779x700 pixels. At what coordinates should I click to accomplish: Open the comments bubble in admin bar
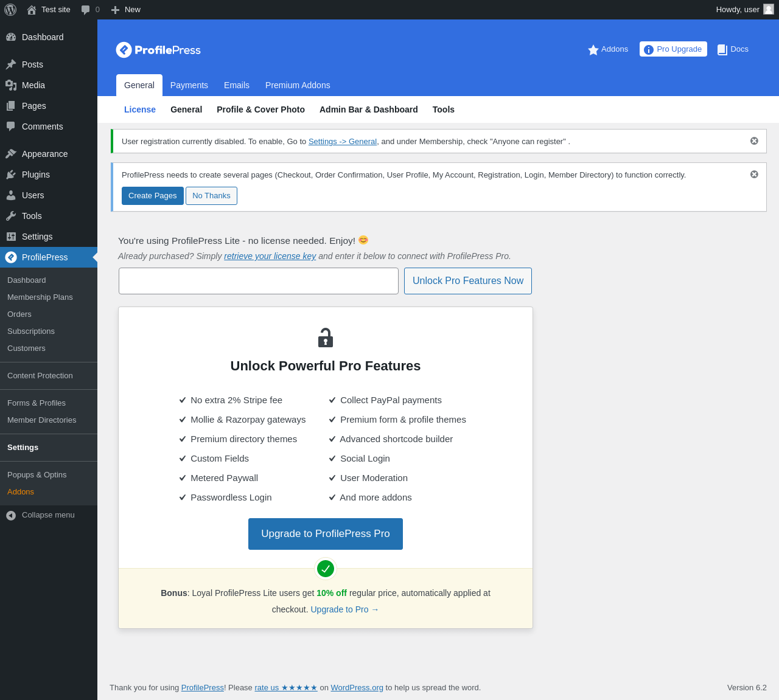86,10
